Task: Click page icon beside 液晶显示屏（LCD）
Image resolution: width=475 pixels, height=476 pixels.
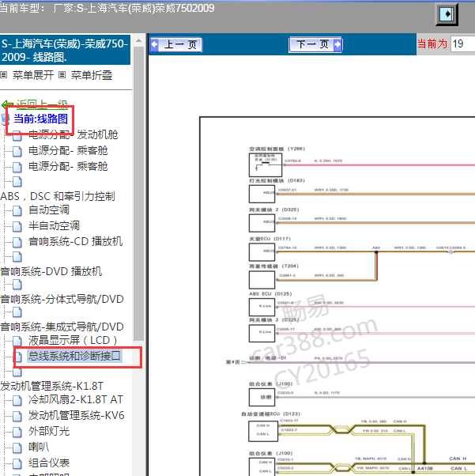Action: [17, 341]
